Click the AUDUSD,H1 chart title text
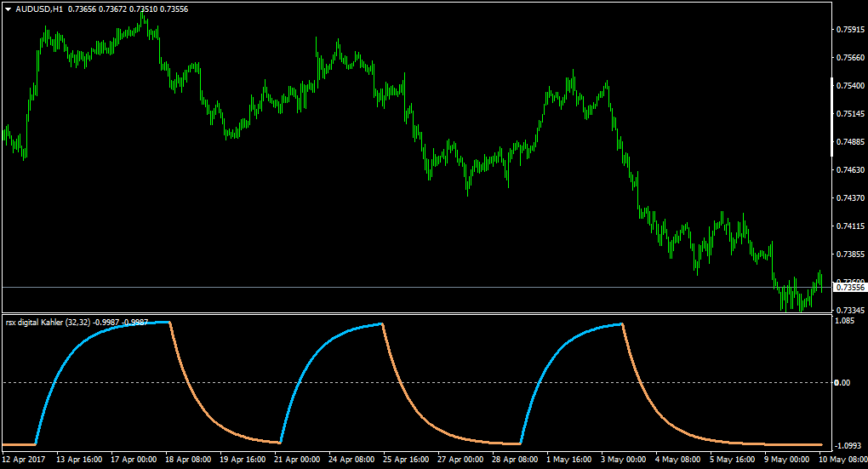The height and width of the screenshot is (469, 868). 39,9
